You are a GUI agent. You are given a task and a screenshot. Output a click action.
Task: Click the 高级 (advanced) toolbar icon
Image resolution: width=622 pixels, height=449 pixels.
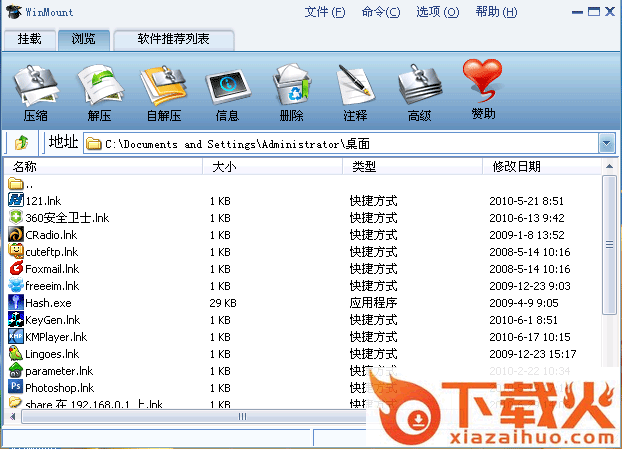click(x=420, y=85)
